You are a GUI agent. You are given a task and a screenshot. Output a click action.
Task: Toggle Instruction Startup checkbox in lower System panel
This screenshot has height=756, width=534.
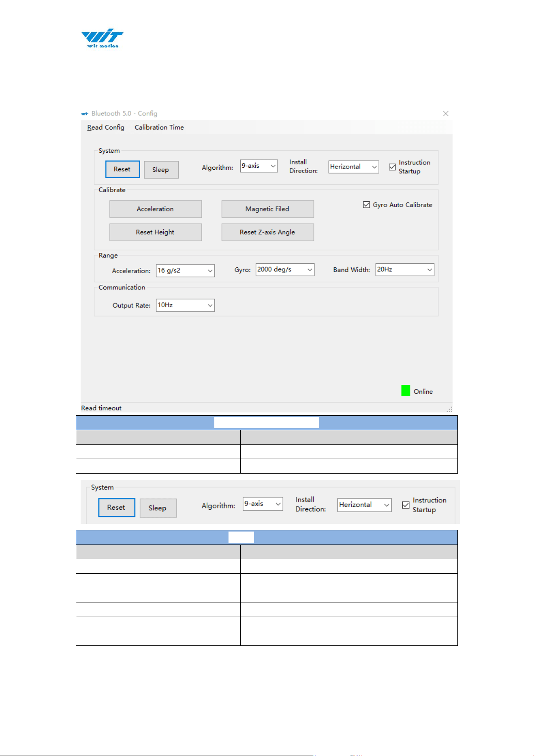(406, 505)
